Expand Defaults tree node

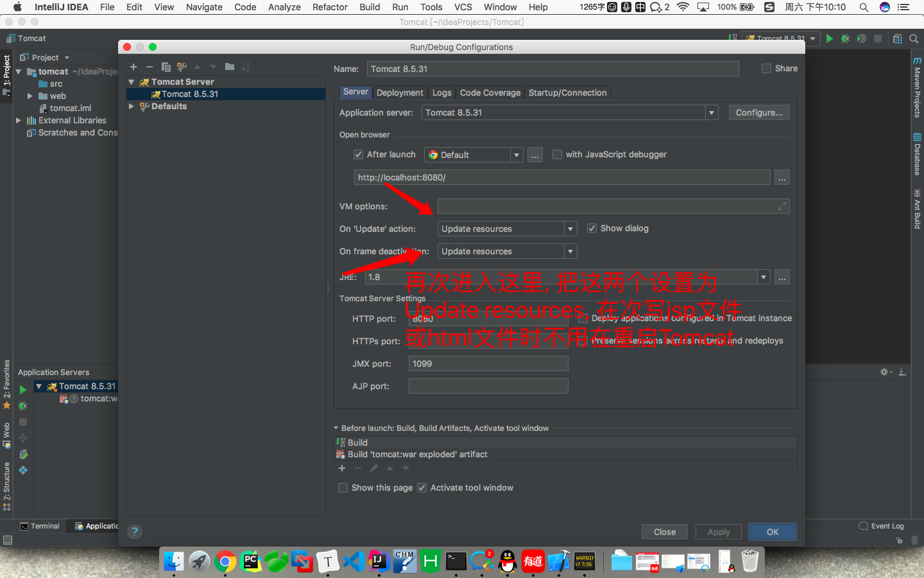(x=132, y=106)
